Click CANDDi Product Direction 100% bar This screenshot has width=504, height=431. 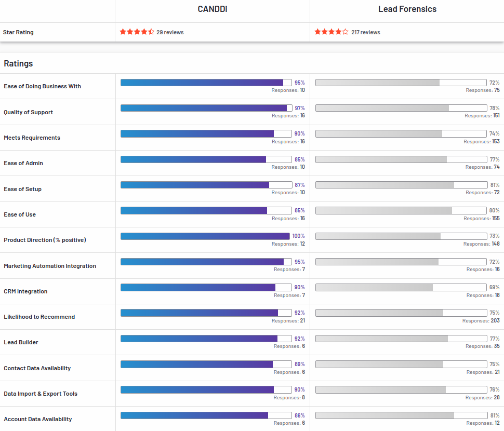[205, 236]
